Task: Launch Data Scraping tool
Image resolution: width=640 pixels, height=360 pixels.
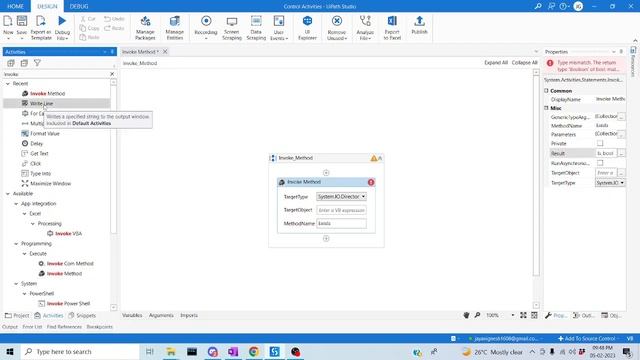Action: (256, 27)
